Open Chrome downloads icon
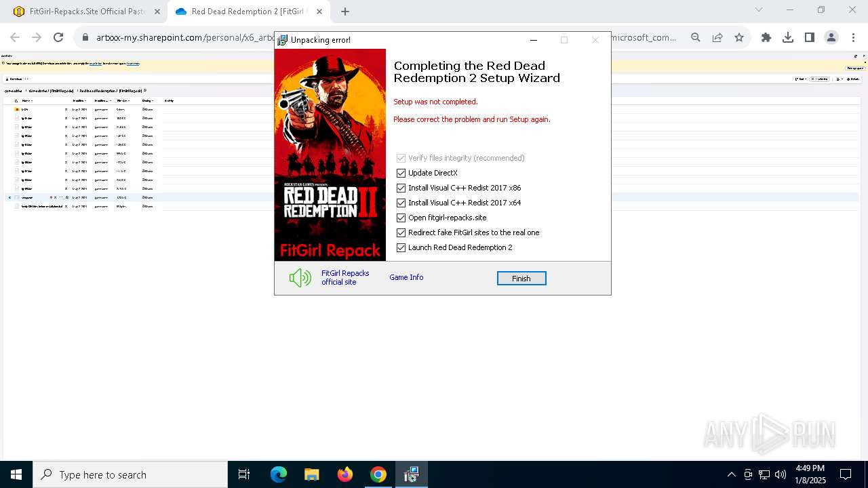This screenshot has width=868, height=488. tap(788, 38)
